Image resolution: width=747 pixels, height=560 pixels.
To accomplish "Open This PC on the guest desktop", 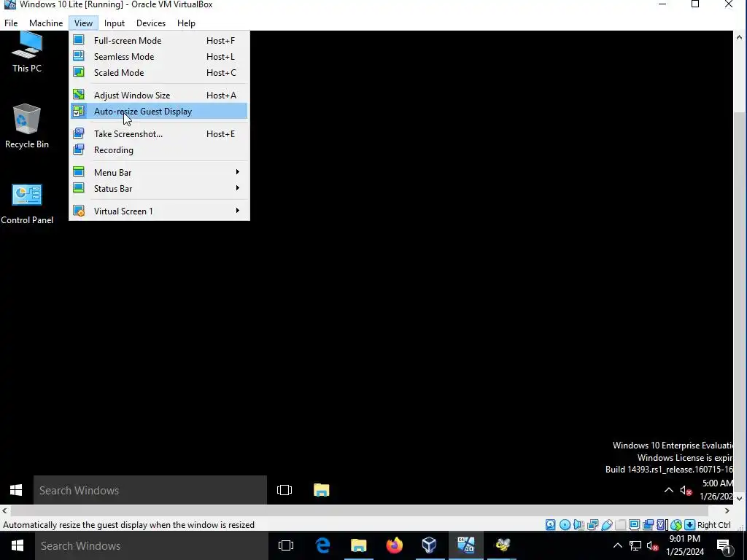I will [x=27, y=52].
